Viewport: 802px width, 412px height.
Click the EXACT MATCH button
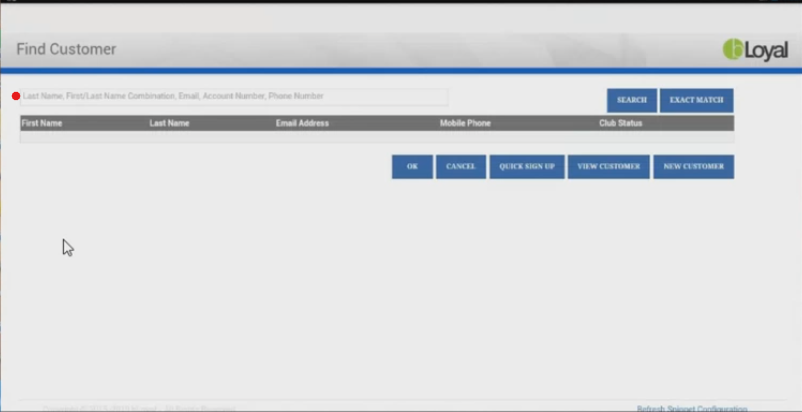[x=696, y=100]
